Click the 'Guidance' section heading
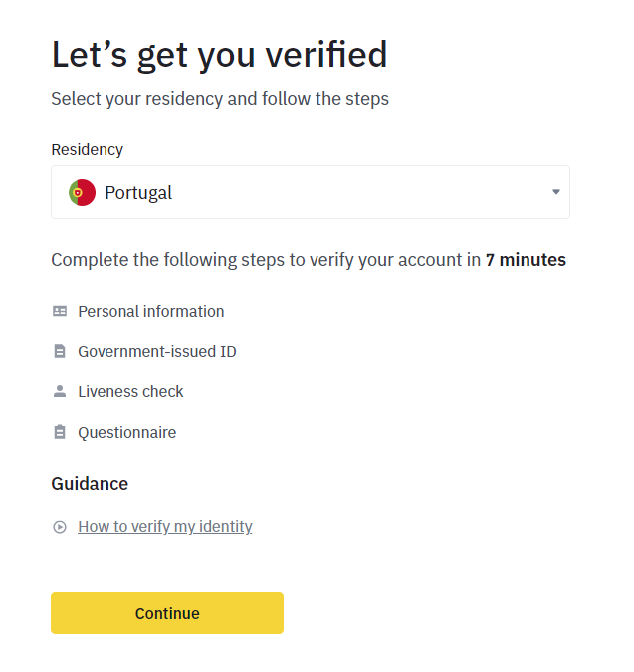The width and height of the screenshot is (634, 672). point(90,484)
